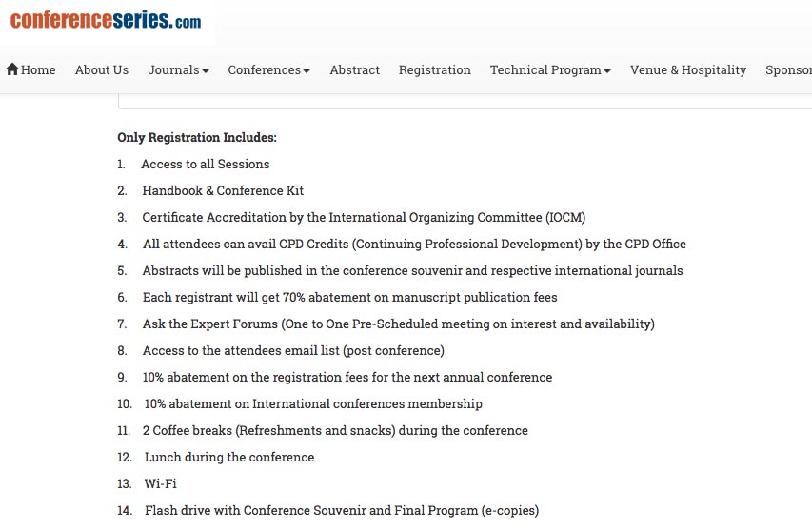
Task: Click the 'Access to all Sessions' line
Action: 205,164
